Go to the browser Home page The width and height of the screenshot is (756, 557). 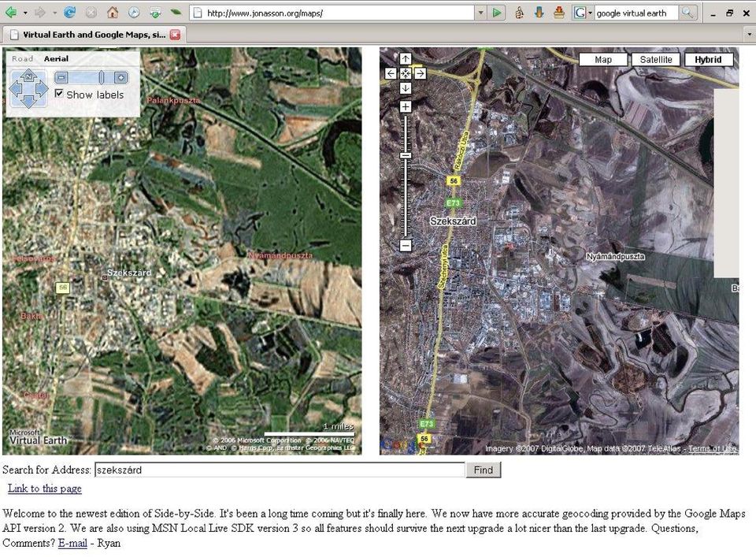(113, 13)
